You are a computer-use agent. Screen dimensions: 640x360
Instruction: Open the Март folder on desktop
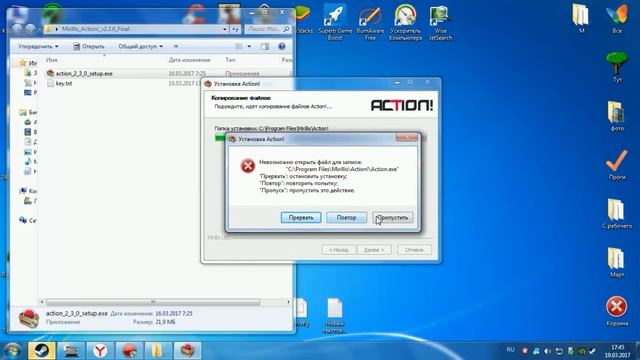pos(617,262)
